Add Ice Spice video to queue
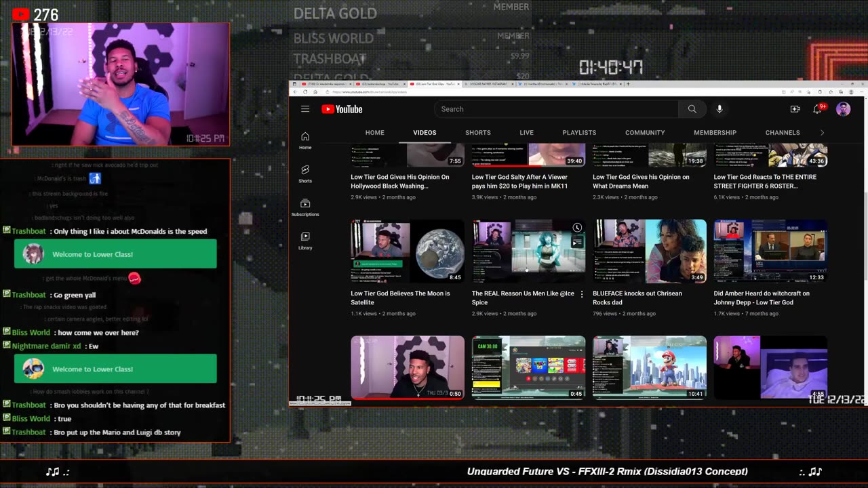The width and height of the screenshot is (868, 488). coord(577,242)
